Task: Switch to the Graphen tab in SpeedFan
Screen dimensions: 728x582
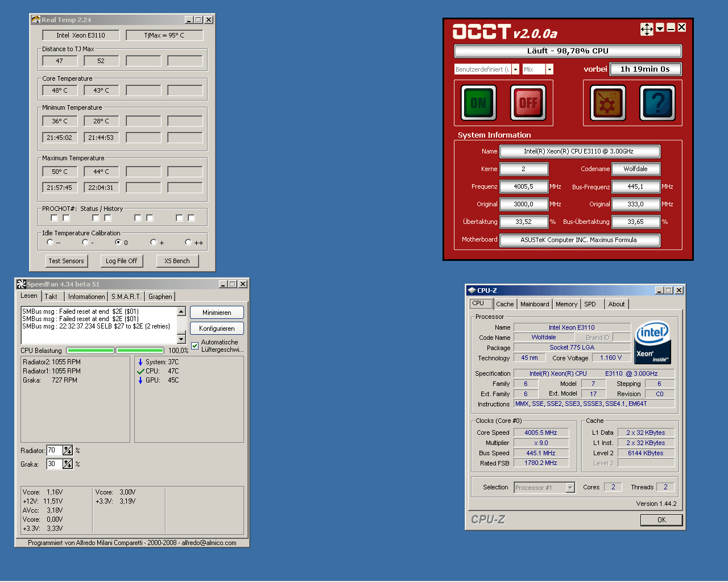Action: point(160,297)
